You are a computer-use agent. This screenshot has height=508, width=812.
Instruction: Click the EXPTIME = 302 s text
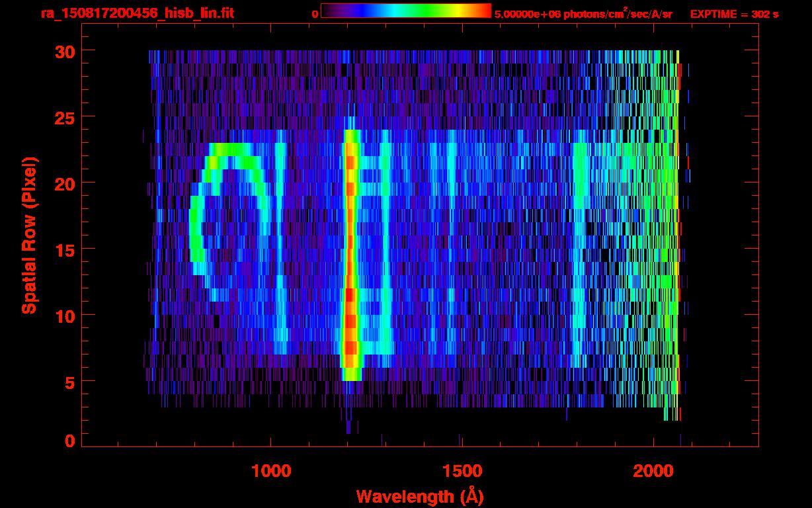pos(734,14)
